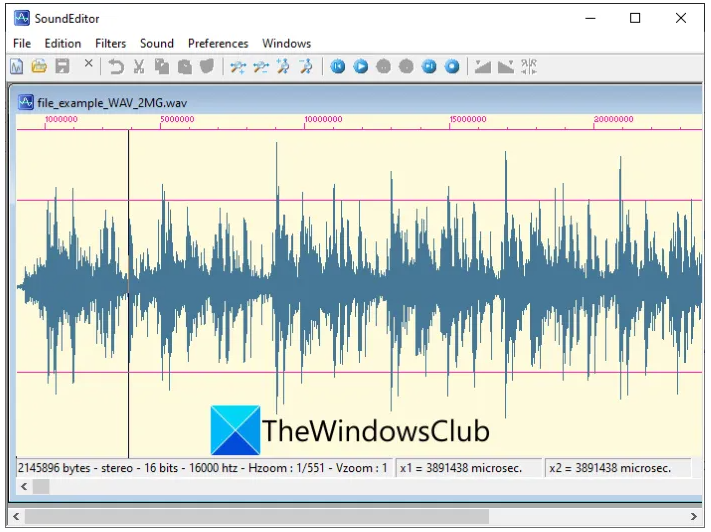Viewport: 711px width, 532px height.
Task: Start recording with the blue record button
Action: [x=452, y=67]
